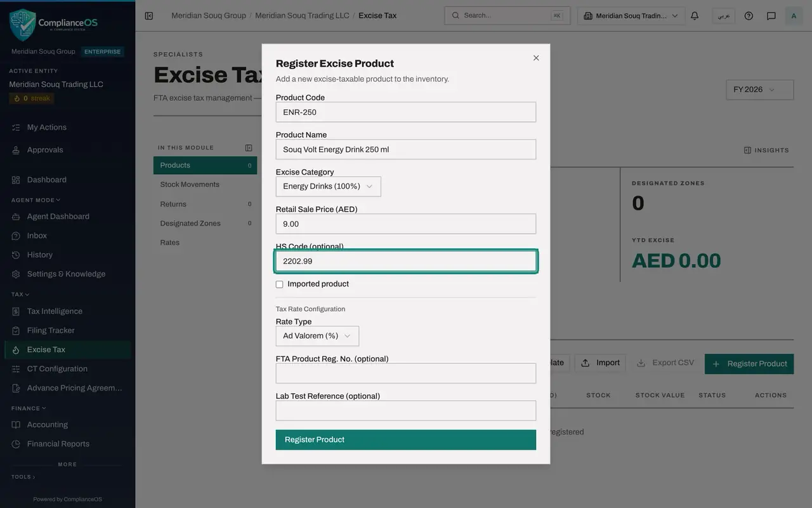Click Export CSV button

665,363
